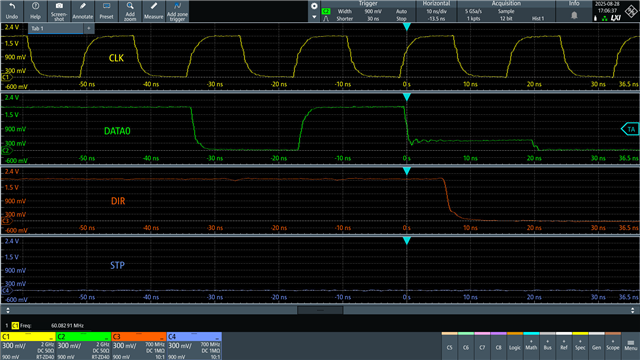Add a Math waveform

coord(531,344)
